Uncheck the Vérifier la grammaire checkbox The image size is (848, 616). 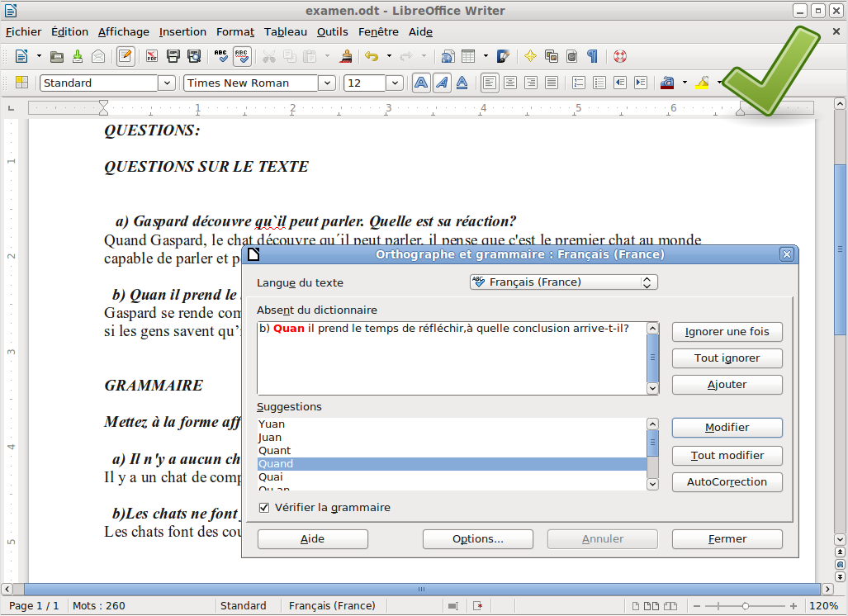[264, 508]
